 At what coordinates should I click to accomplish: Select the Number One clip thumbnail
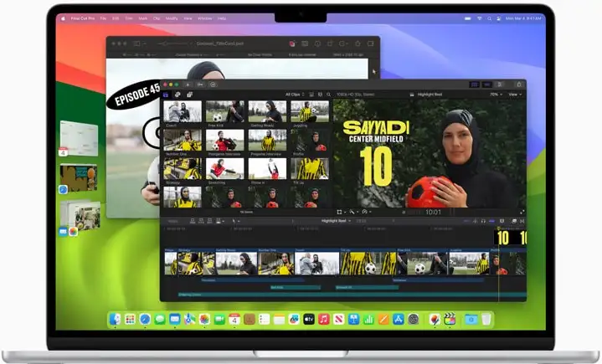pos(183,140)
